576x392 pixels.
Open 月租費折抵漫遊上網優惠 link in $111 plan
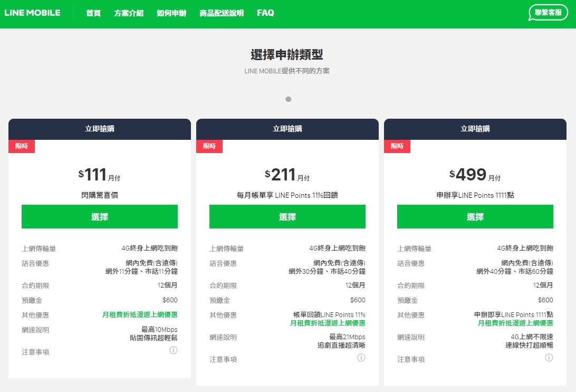pos(140,315)
